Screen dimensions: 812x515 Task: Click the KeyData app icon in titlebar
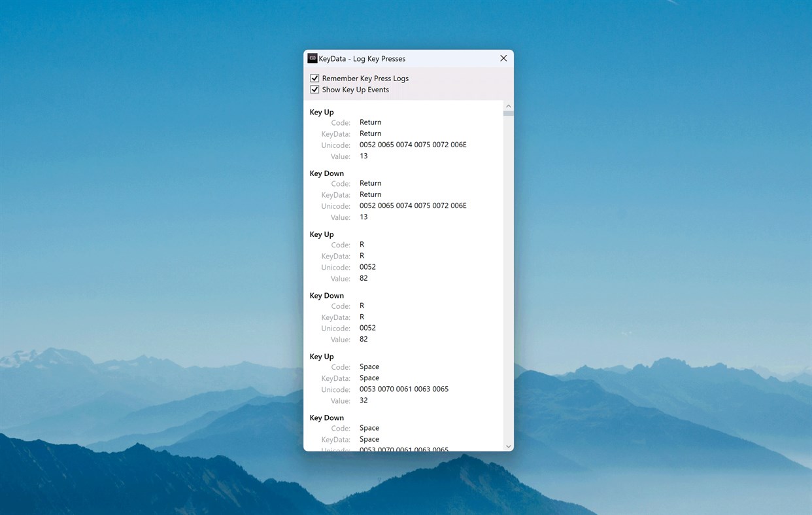[x=312, y=58]
